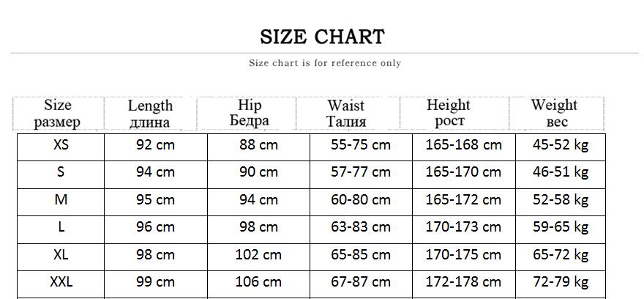Select the 45-52 kg weight cell
Image resolution: width=644 pixels, height=299 pixels.
pos(561,145)
